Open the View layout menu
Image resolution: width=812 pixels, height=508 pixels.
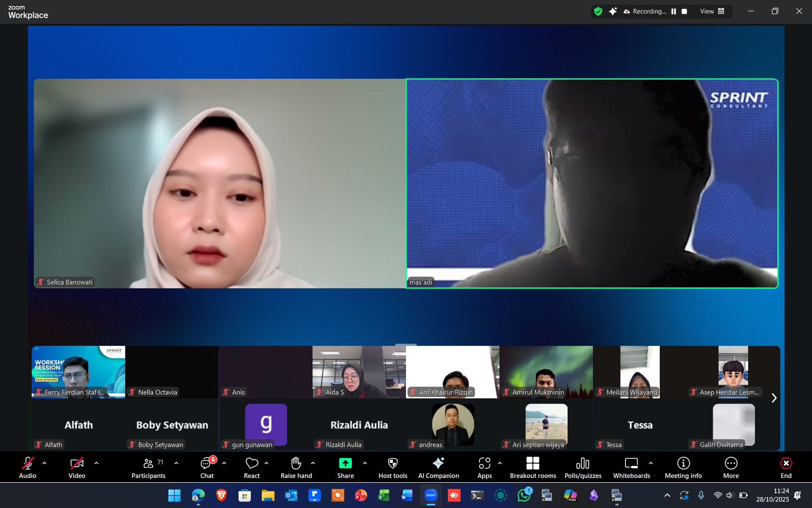712,11
